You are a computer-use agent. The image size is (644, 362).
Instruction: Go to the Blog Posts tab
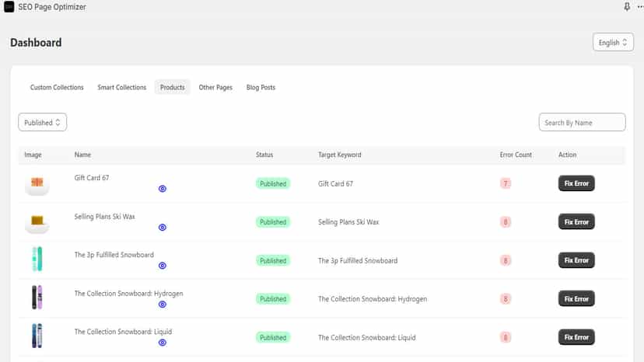261,88
